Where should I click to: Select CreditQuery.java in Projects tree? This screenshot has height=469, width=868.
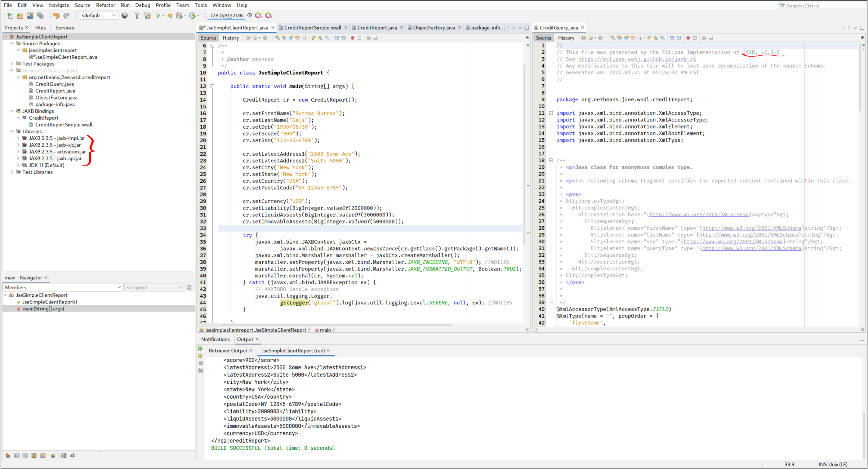[54, 84]
